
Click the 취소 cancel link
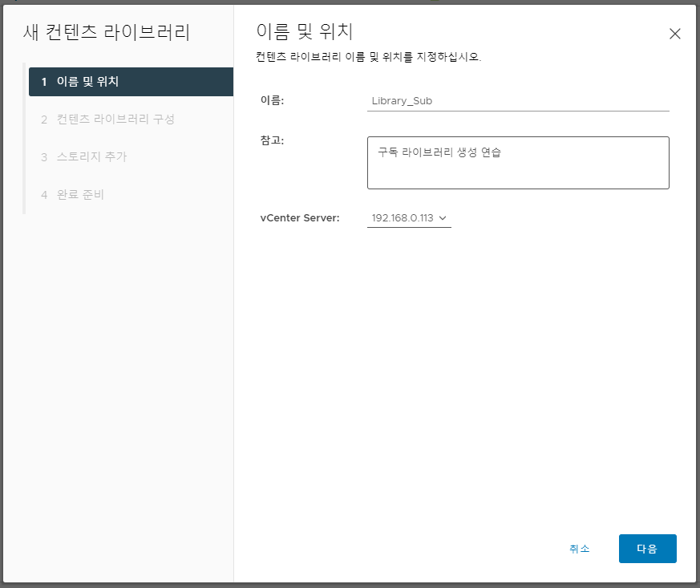coord(580,549)
